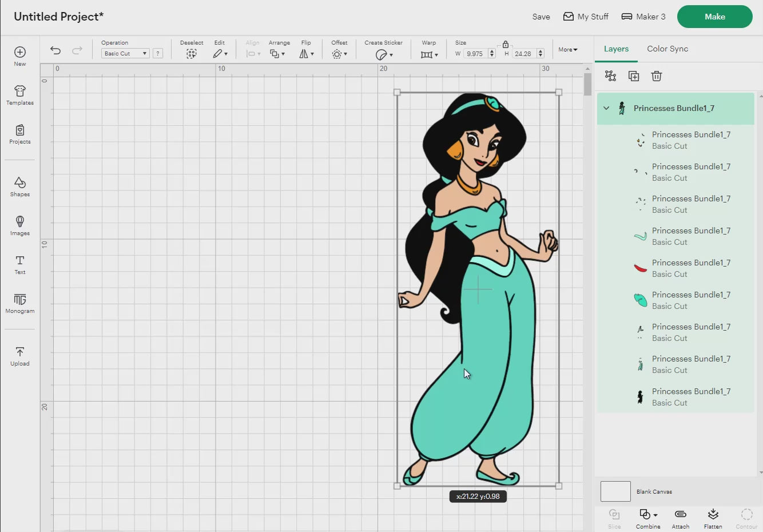This screenshot has width=763, height=532.
Task: Click the green Make button
Action: pyautogui.click(x=715, y=17)
